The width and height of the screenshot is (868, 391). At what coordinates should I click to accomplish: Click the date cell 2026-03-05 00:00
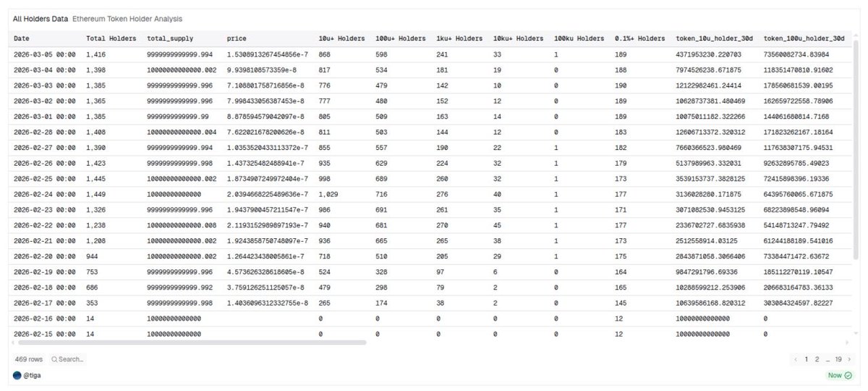click(x=44, y=54)
